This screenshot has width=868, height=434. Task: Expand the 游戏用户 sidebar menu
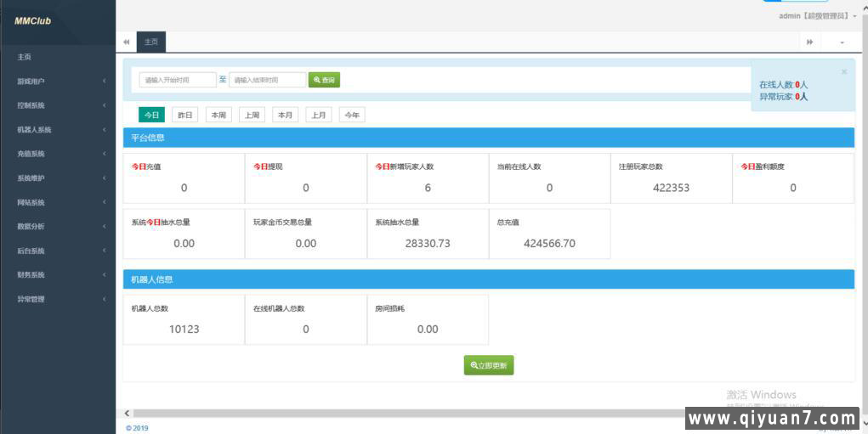tap(58, 82)
